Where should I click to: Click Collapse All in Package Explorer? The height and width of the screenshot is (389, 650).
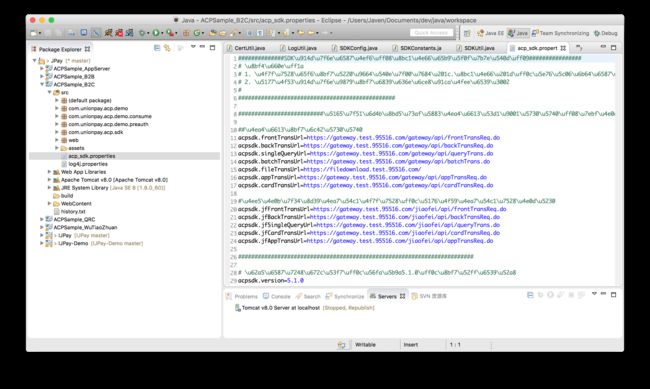point(157,48)
